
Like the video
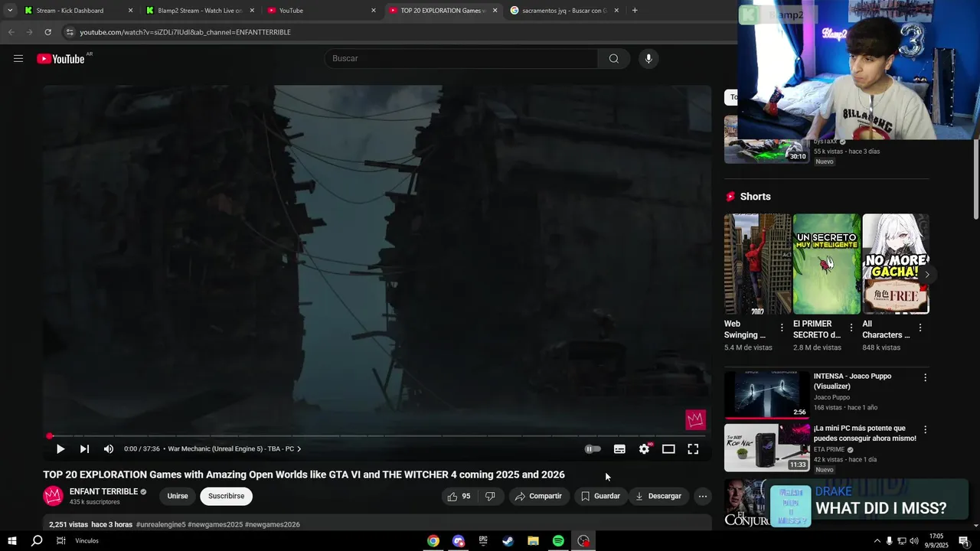[x=459, y=496]
